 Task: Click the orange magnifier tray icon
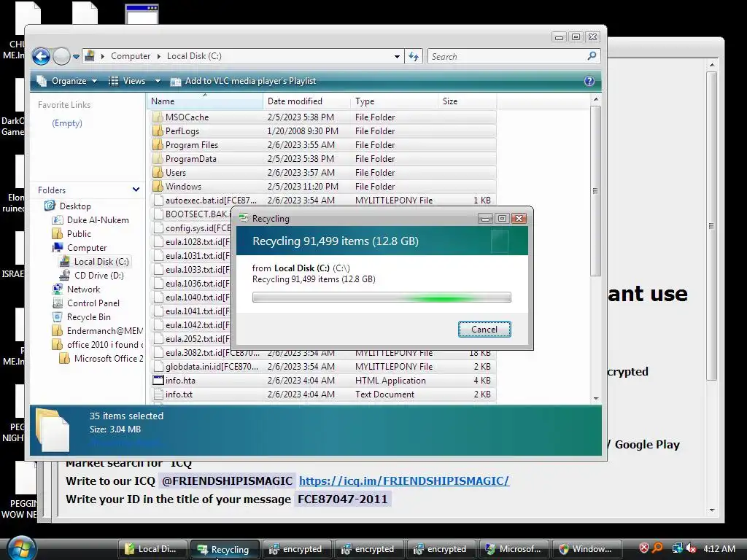657,548
